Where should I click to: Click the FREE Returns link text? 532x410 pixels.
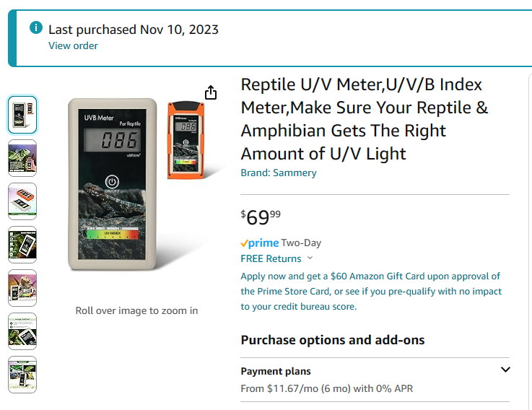pos(271,258)
